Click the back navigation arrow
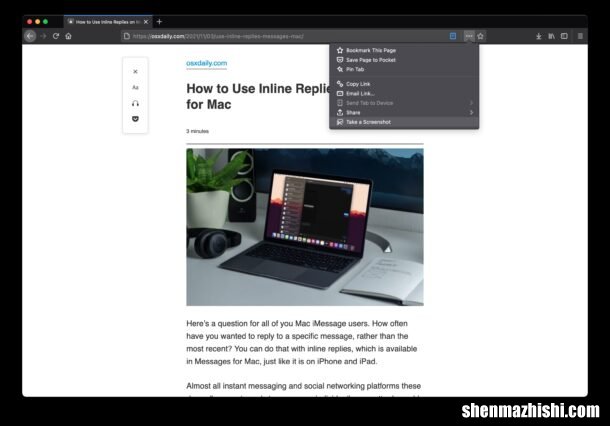 pos(30,36)
